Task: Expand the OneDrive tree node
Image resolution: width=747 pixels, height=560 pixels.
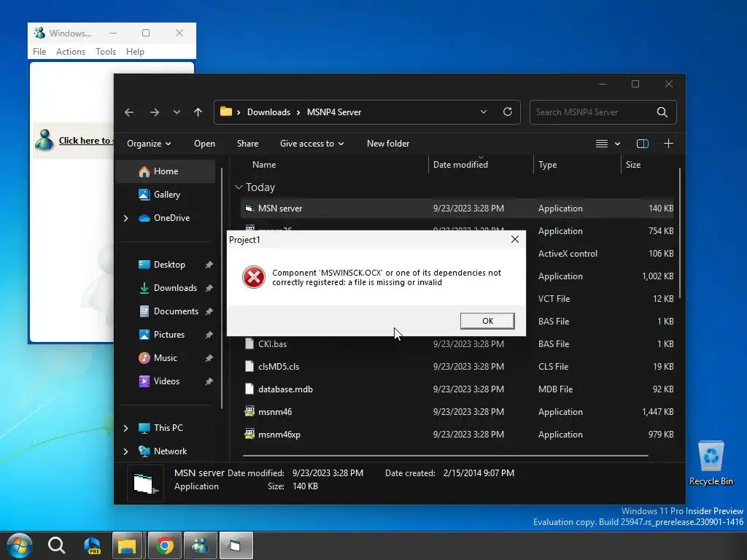Action: coord(125,218)
